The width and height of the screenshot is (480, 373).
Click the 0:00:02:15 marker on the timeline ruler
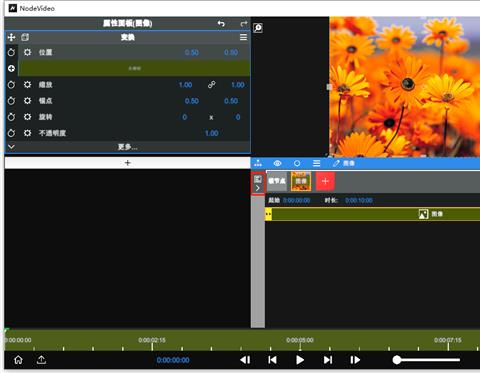(152, 340)
